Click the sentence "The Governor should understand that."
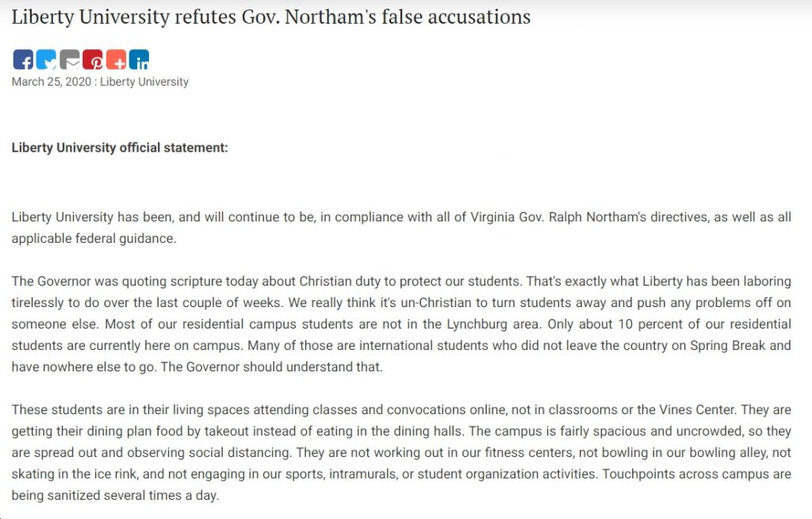The width and height of the screenshot is (812, 519). click(271, 367)
